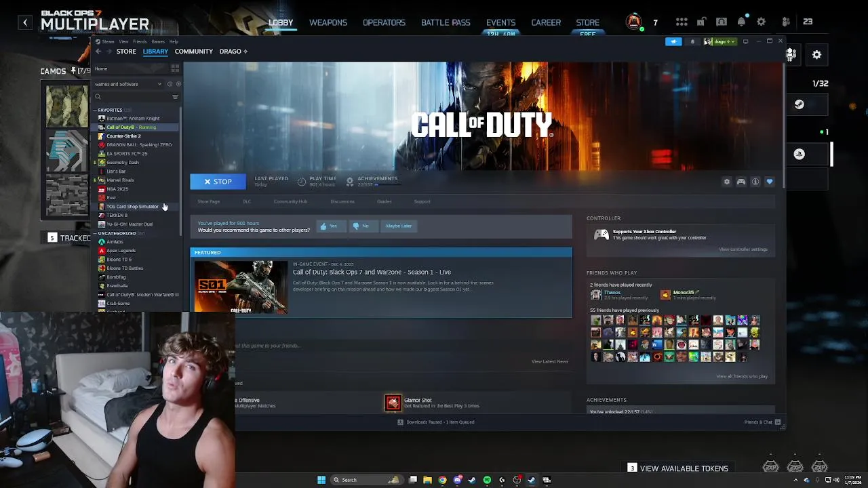Screen dimensions: 868x488
Task: Open View controller settings link
Action: (x=743, y=249)
